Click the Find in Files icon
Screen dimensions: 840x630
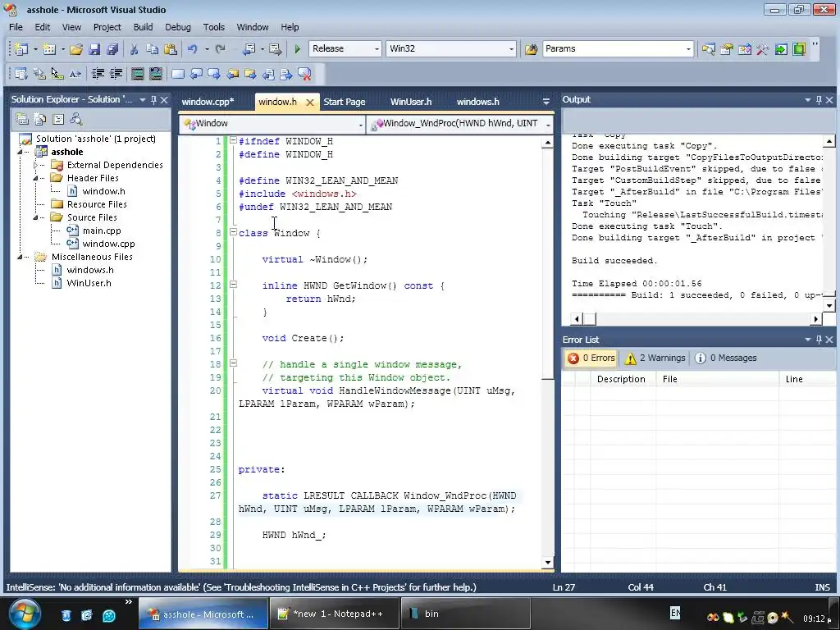pyautogui.click(x=531, y=48)
